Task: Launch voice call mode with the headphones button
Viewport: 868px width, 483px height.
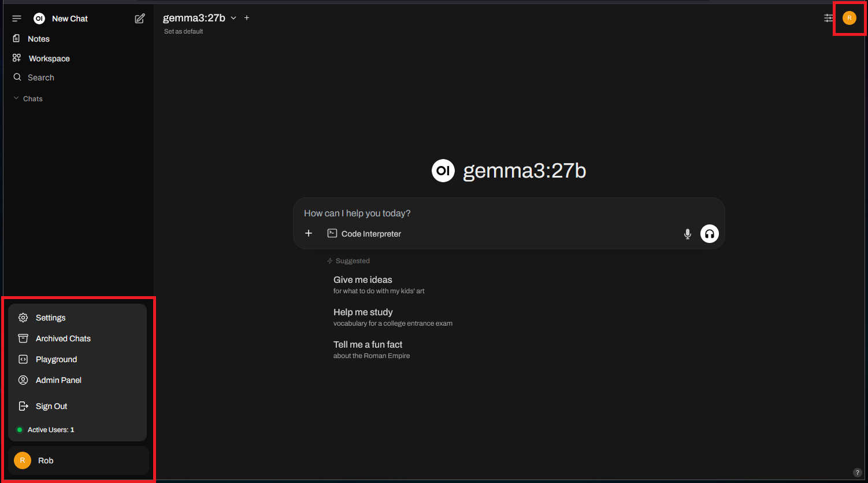Action: pos(710,234)
